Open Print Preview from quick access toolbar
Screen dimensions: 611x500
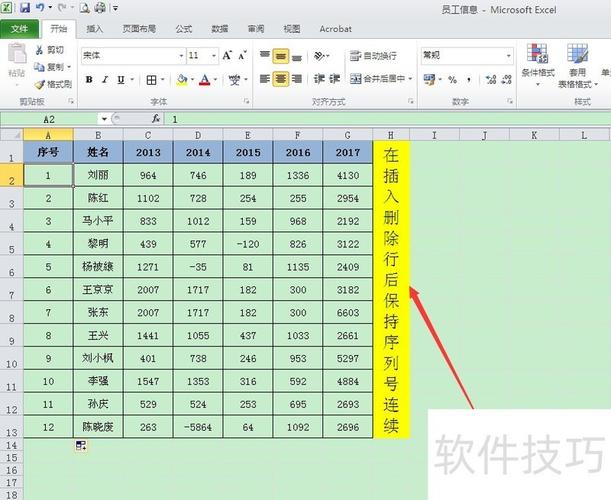click(x=85, y=7)
